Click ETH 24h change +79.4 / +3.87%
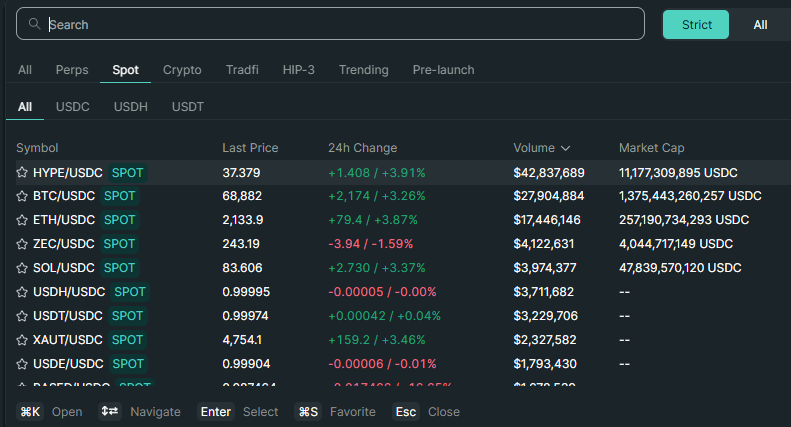Screen dimensions: 791x427 (373, 220)
